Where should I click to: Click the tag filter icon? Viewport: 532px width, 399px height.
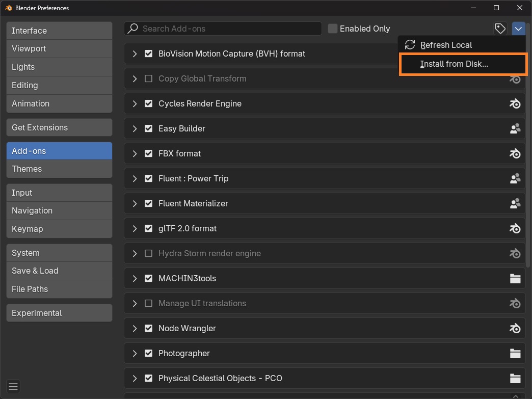click(500, 29)
